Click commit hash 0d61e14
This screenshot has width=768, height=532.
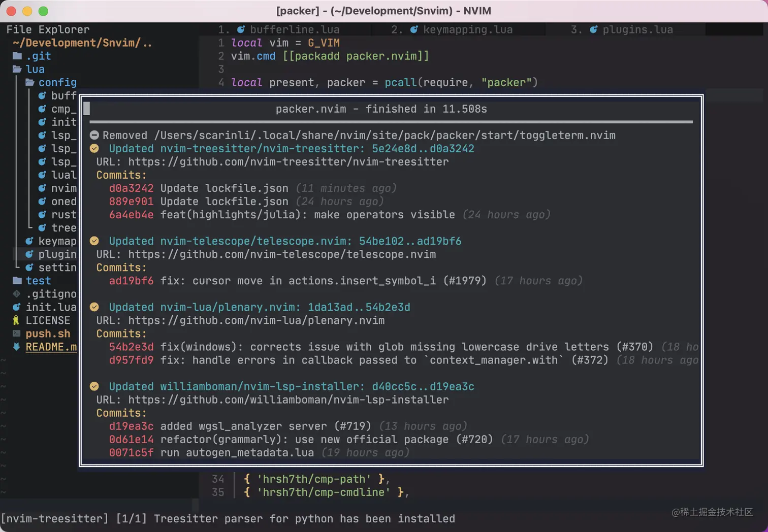(x=131, y=439)
